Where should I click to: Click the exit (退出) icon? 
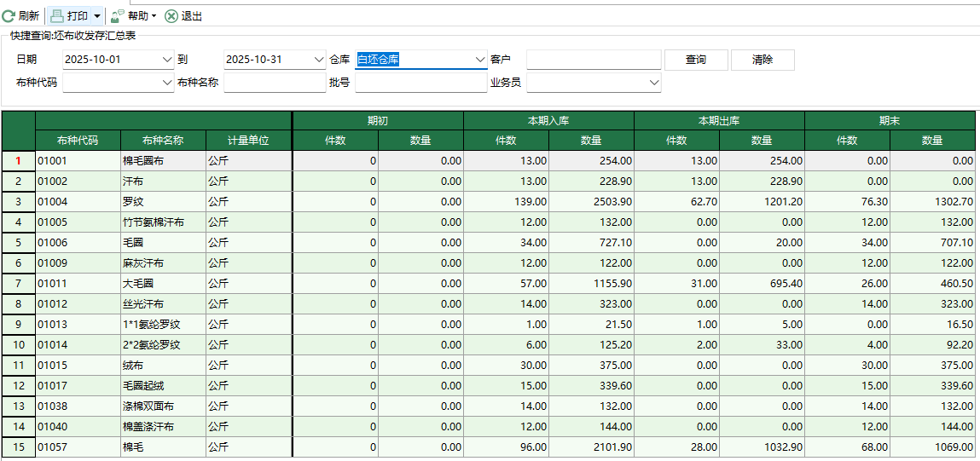(171, 16)
